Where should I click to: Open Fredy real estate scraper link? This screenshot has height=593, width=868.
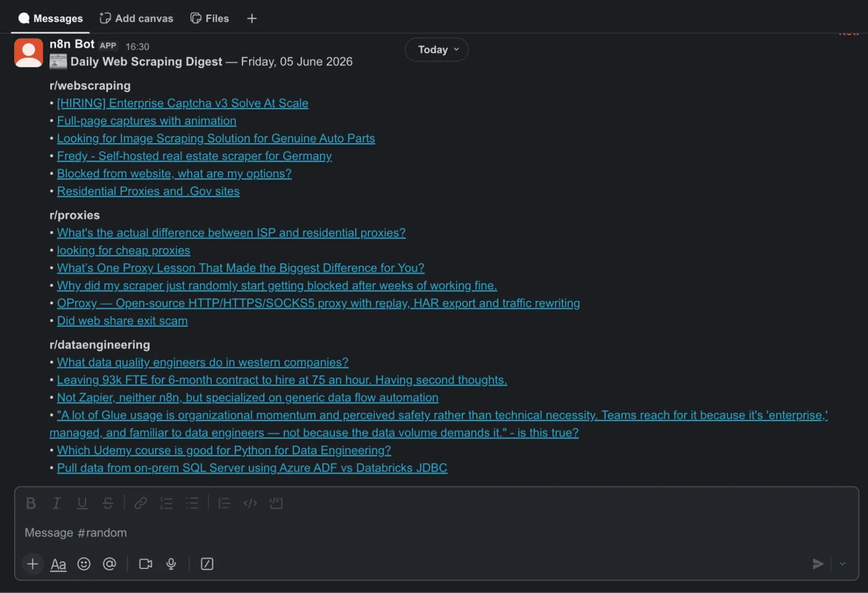[x=194, y=156]
